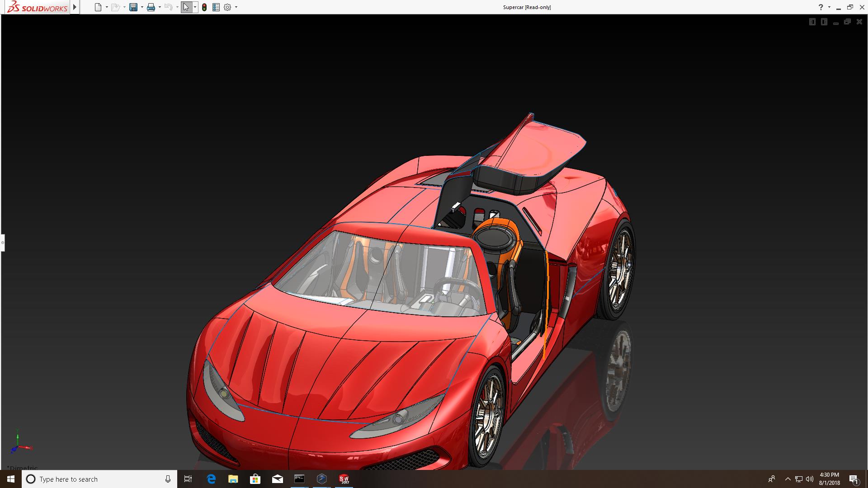Open the dropdown arrow beside New
Screen dimensions: 868x488
[x=107, y=7]
